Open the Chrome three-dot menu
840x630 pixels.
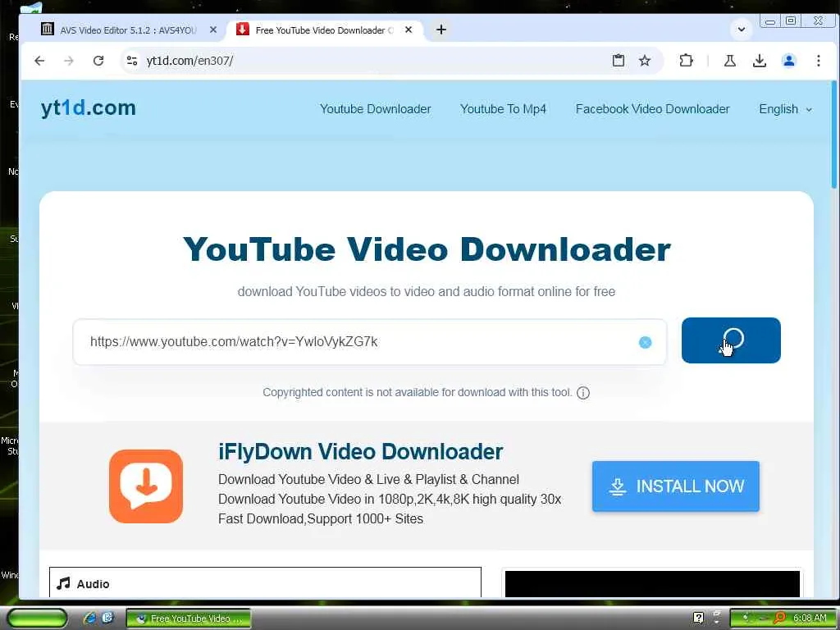[818, 61]
